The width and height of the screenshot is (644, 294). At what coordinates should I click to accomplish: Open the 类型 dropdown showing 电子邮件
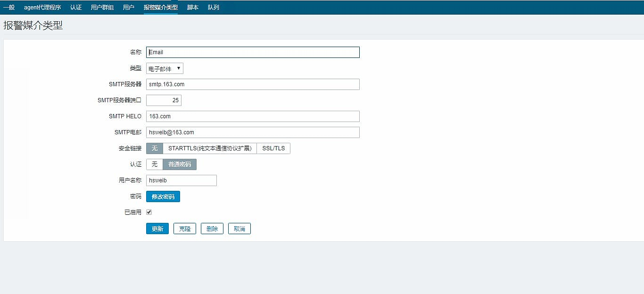pos(165,69)
